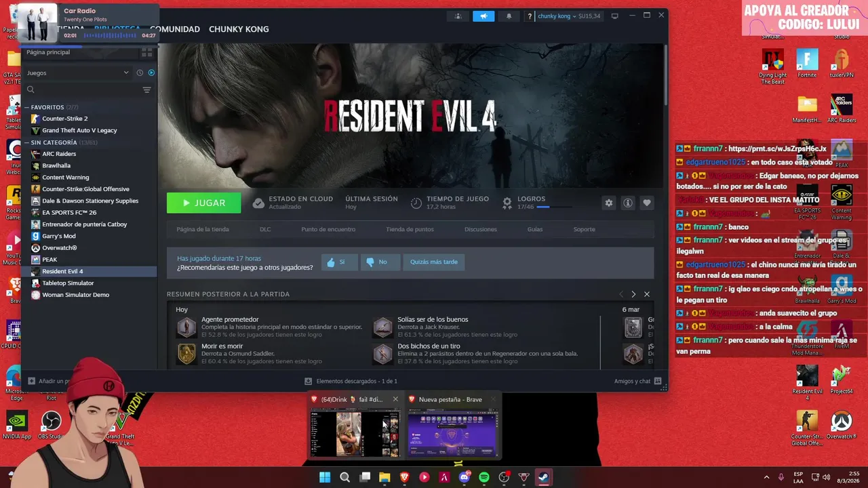Viewport: 868px width, 488px height.
Task: Toggle the recent-activity clock filter in library sidebar
Action: pos(140,73)
